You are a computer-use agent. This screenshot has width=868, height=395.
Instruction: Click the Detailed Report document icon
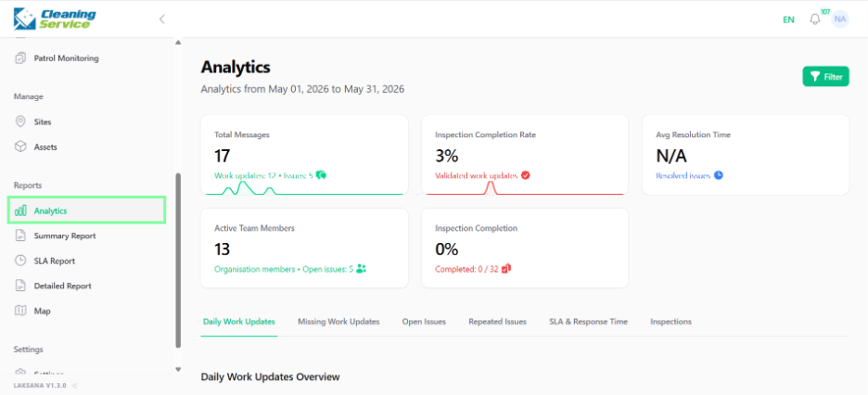[20, 286]
